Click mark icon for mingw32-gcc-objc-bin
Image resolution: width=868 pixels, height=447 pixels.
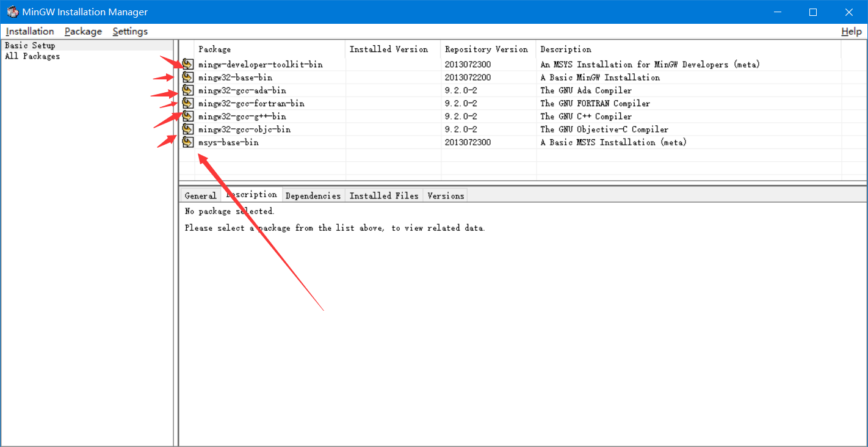click(x=188, y=129)
